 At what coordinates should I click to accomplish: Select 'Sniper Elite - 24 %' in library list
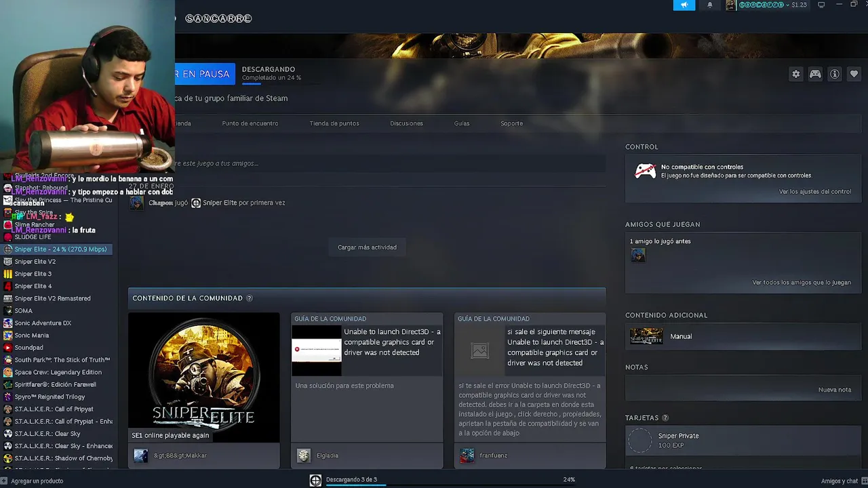click(56, 249)
